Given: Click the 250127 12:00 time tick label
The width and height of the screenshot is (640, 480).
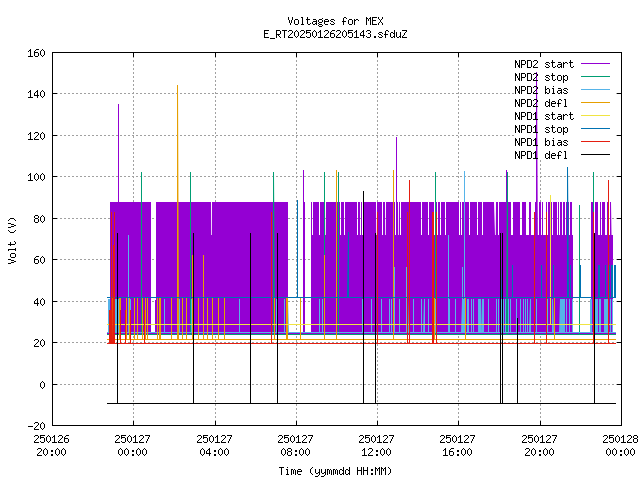Looking at the screenshot, I should tap(376, 446).
